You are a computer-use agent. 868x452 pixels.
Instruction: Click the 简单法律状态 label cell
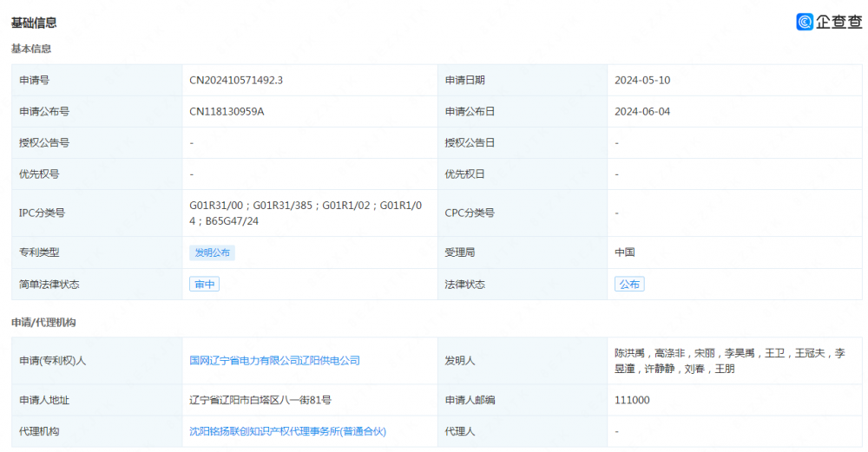click(x=97, y=285)
